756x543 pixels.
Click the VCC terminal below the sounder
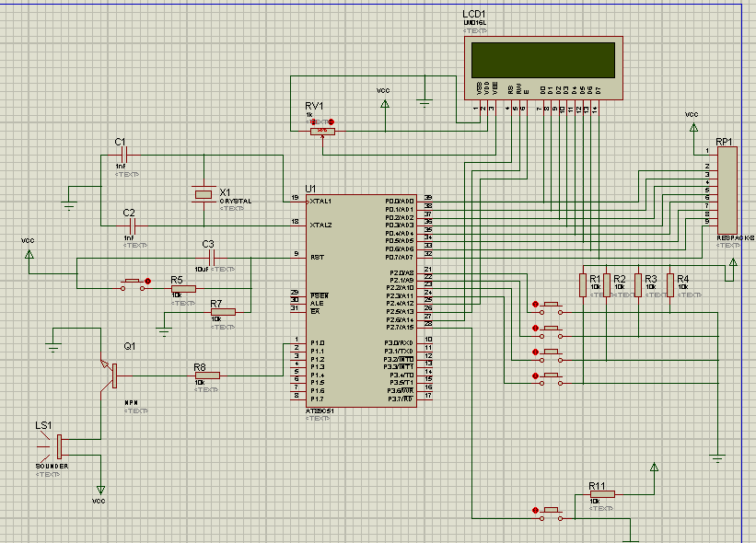(100, 490)
